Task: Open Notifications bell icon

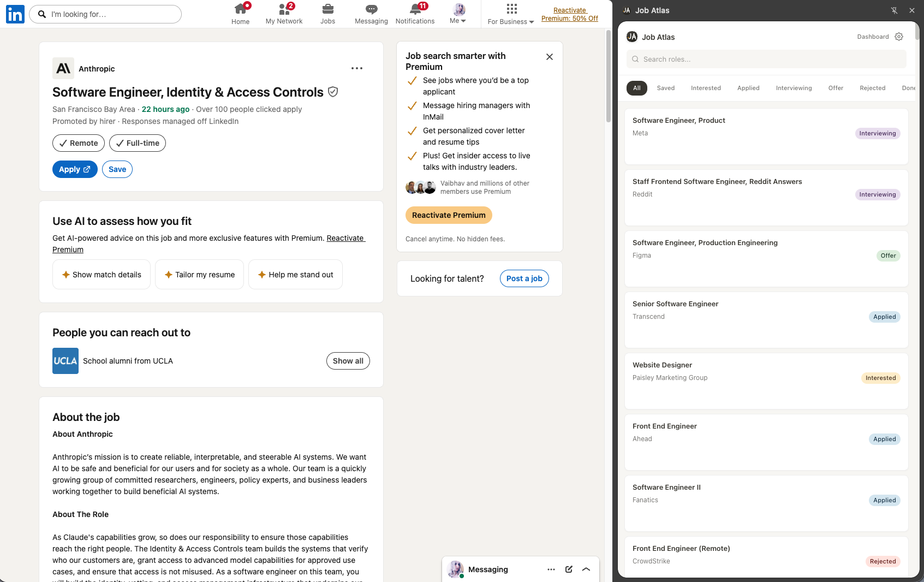Action: (x=415, y=9)
